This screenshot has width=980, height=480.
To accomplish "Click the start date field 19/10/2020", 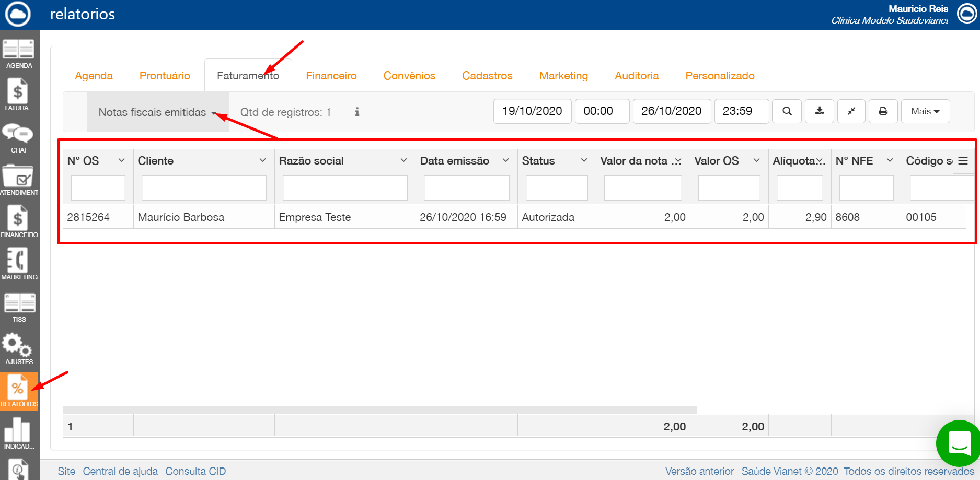I will tap(532, 111).
